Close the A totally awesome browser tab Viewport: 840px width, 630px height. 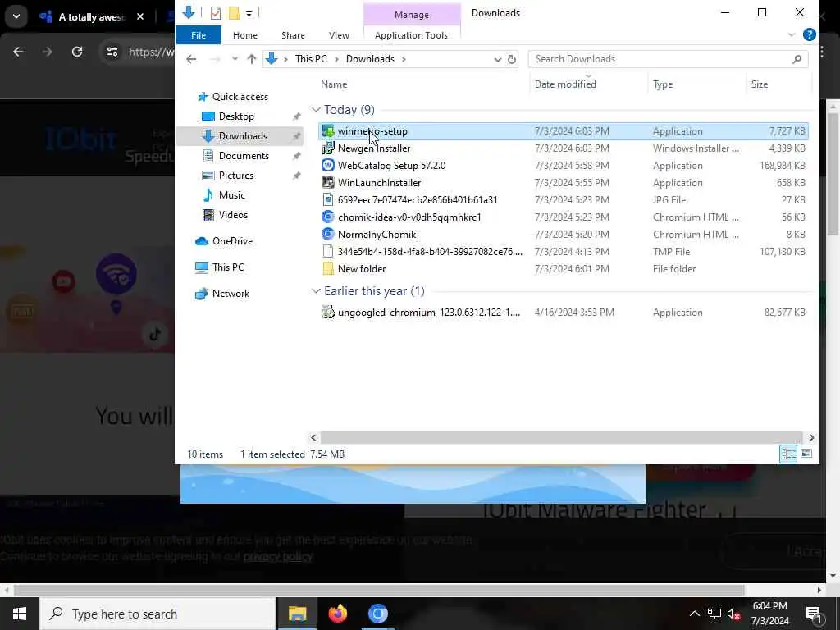pyautogui.click(x=139, y=16)
